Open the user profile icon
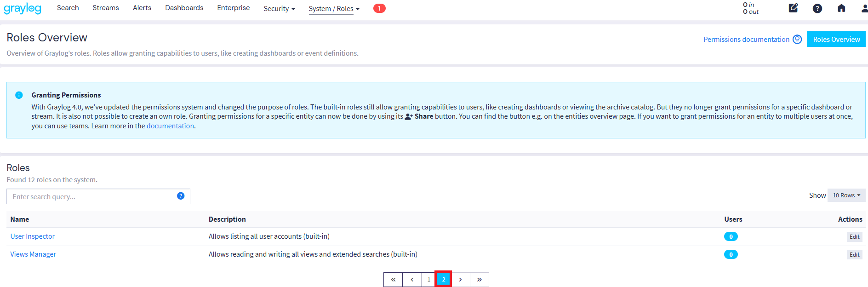868x287 pixels. pyautogui.click(x=864, y=8)
